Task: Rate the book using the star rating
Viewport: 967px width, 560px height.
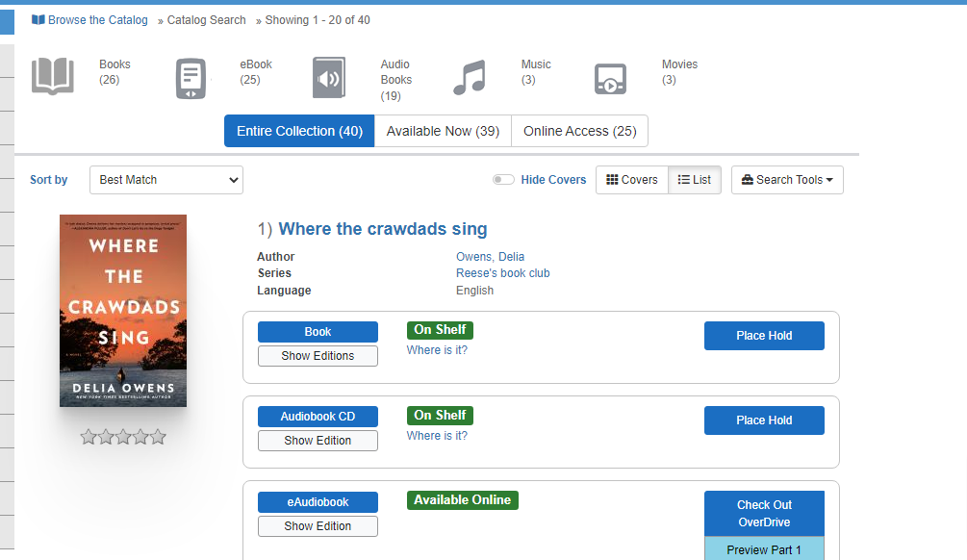Action: click(123, 438)
